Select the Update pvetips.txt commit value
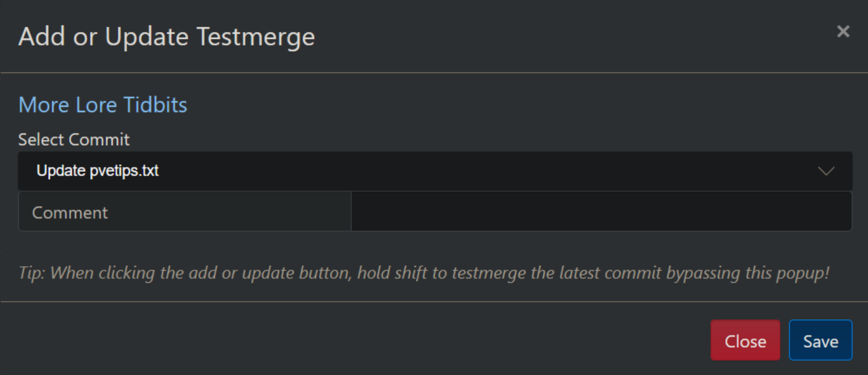This screenshot has height=375, width=868. pyautogui.click(x=98, y=171)
